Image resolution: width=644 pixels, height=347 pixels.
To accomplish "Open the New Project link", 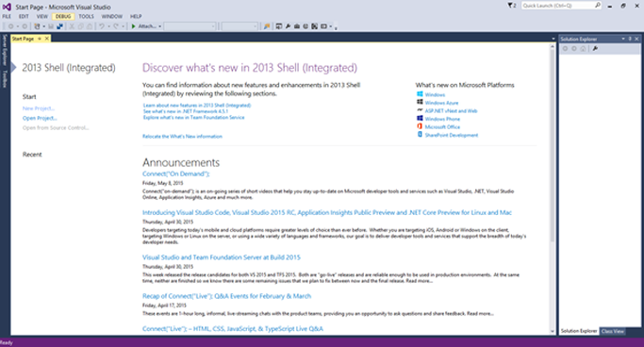I will (x=39, y=108).
